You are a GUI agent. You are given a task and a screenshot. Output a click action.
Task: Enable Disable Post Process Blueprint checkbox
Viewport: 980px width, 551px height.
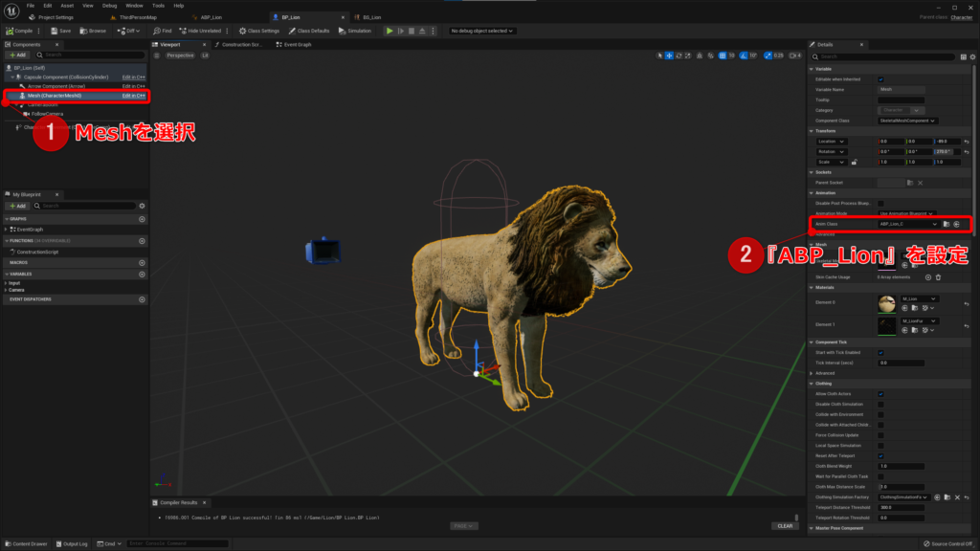(x=880, y=203)
